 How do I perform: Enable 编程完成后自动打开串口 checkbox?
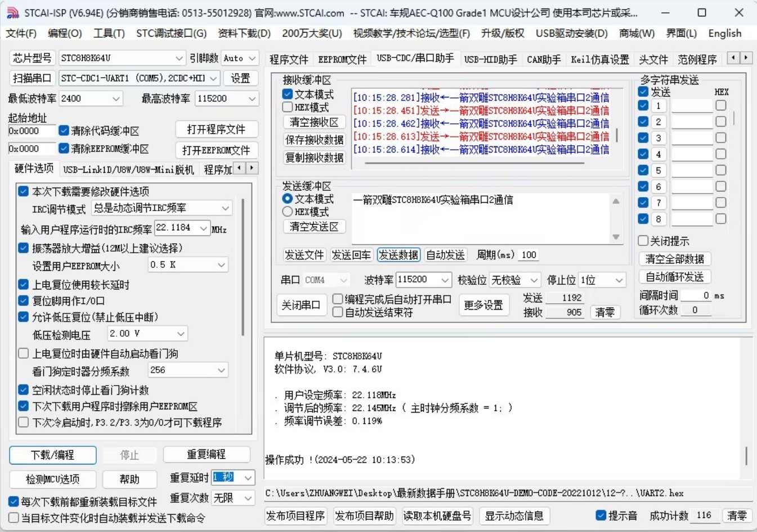coord(338,299)
